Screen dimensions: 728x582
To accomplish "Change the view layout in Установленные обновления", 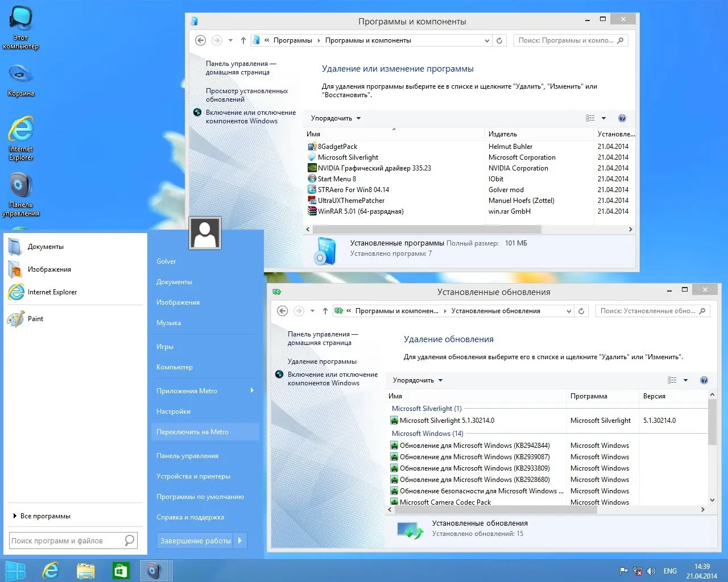I will 672,380.
